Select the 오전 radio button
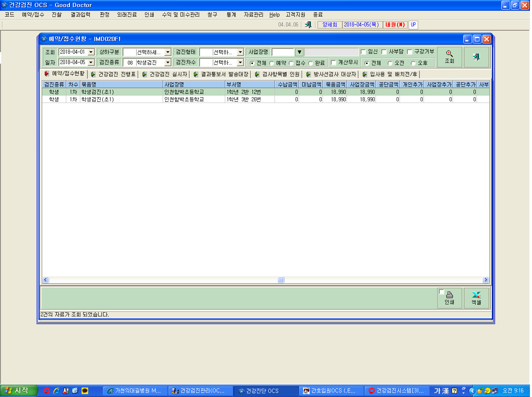 pyautogui.click(x=390, y=63)
